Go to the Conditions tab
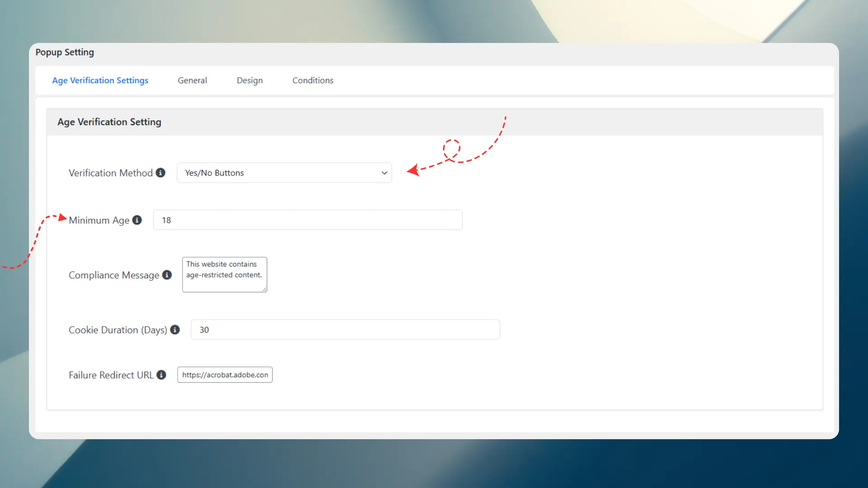 (x=312, y=80)
